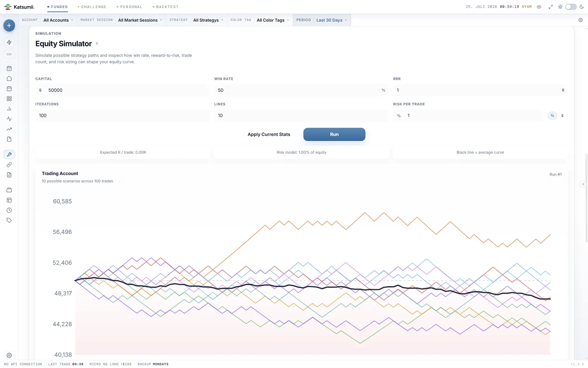Switch to the Backtest tab
588x368 pixels.
tap(165, 7)
